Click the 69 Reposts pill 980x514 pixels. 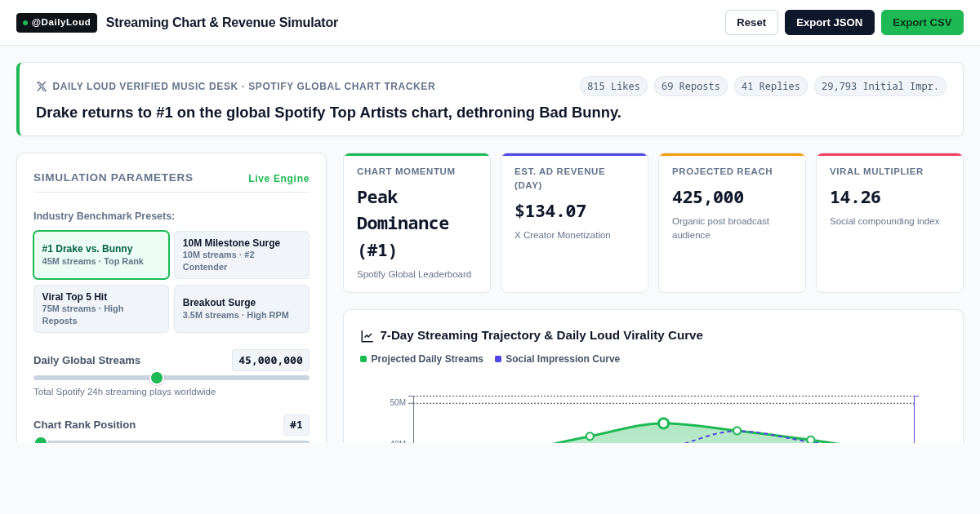(691, 86)
